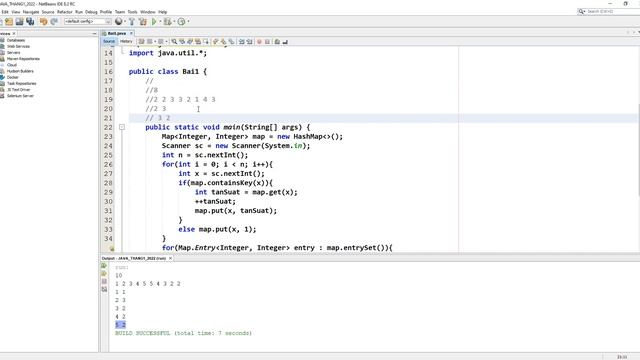Select Selenium Server node in Services
This screenshot has width=640, height=360.
point(20,96)
